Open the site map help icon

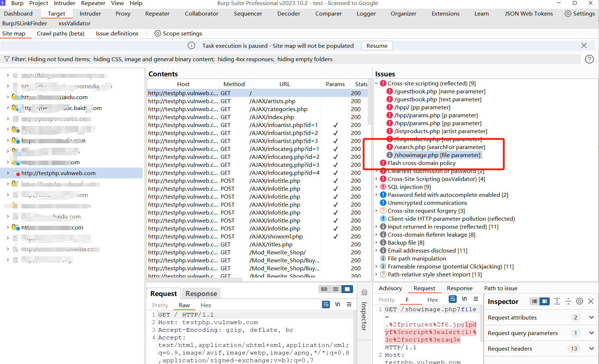point(589,59)
